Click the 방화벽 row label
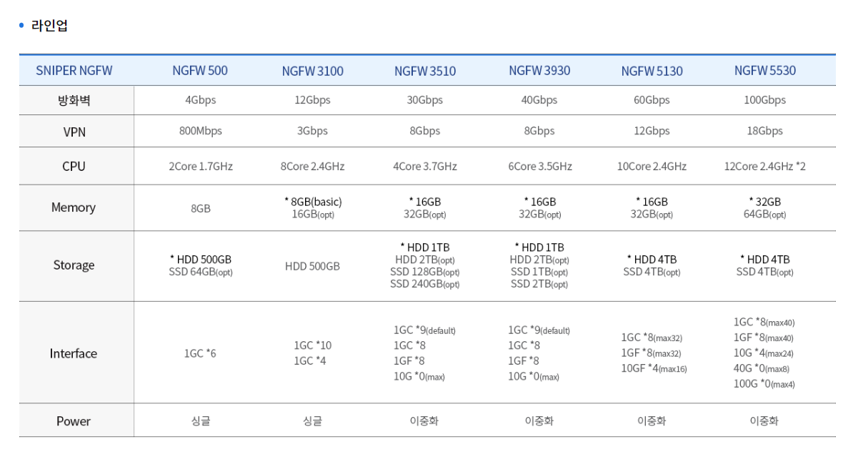This screenshot has width=868, height=462. (75, 100)
